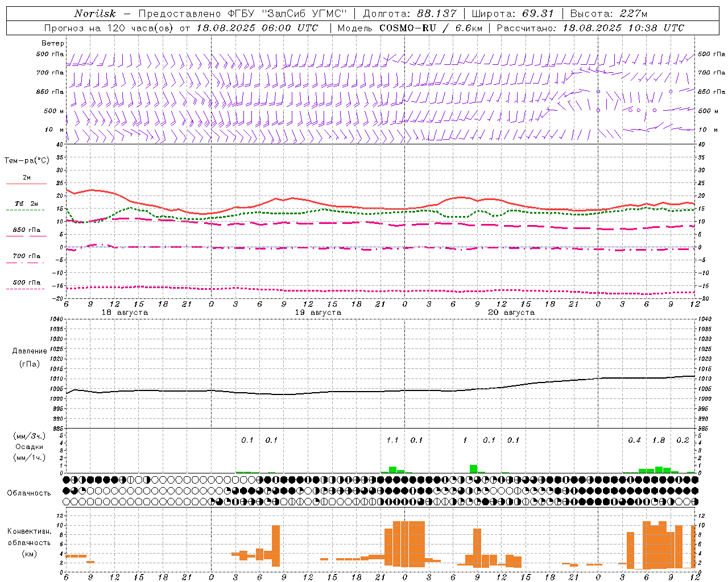Click the Долгота: 88.137 value
The width and height of the screenshot is (728, 582).
[x=409, y=14]
